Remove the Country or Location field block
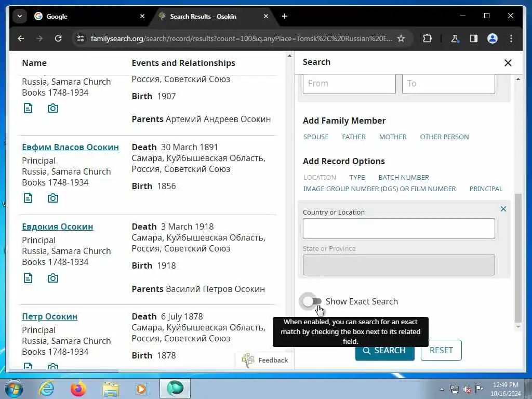532x399 pixels. coord(503,209)
